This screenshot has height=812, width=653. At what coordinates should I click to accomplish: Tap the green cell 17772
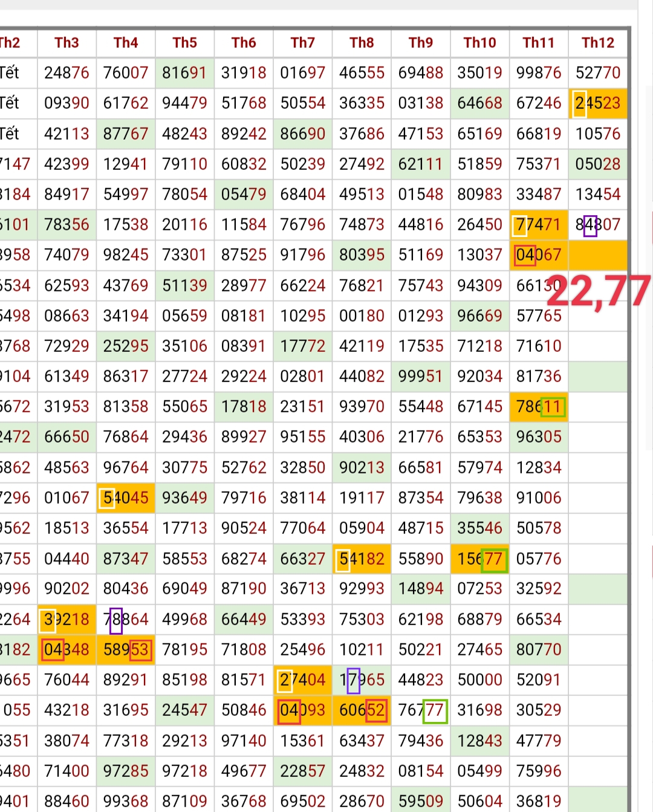click(x=303, y=346)
